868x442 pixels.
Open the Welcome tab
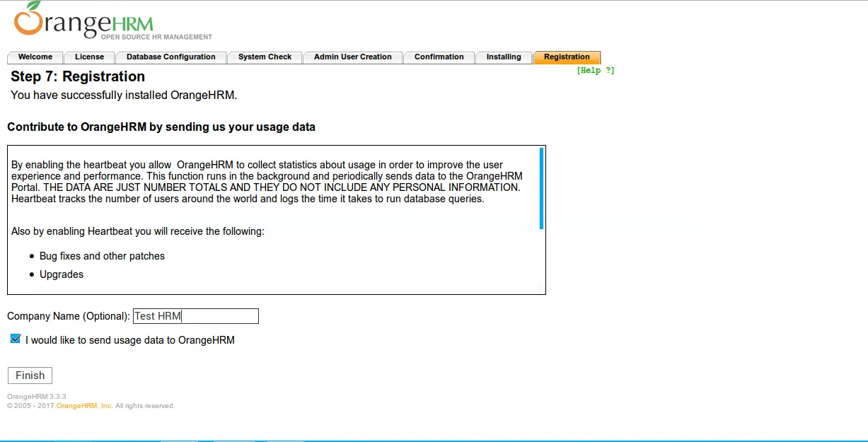(35, 57)
